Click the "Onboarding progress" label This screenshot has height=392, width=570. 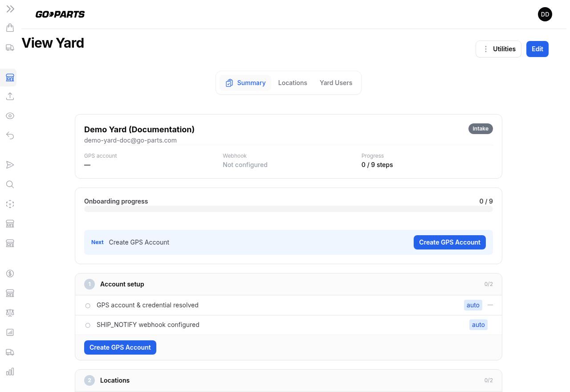116,201
